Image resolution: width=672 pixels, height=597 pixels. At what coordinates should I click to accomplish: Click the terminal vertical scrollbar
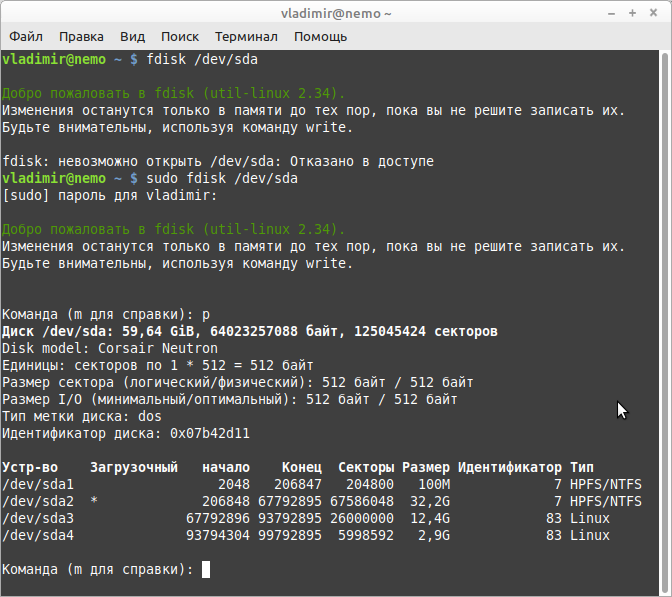click(x=665, y=321)
